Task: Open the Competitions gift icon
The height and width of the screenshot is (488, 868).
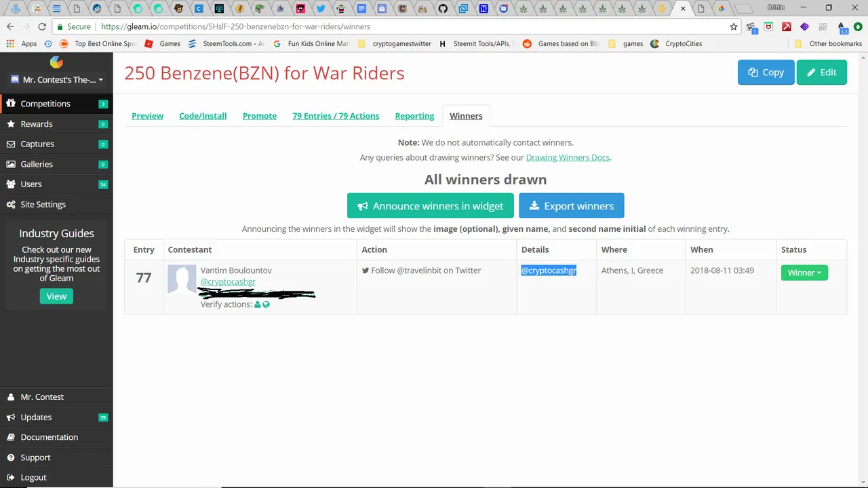Action: pos(11,104)
